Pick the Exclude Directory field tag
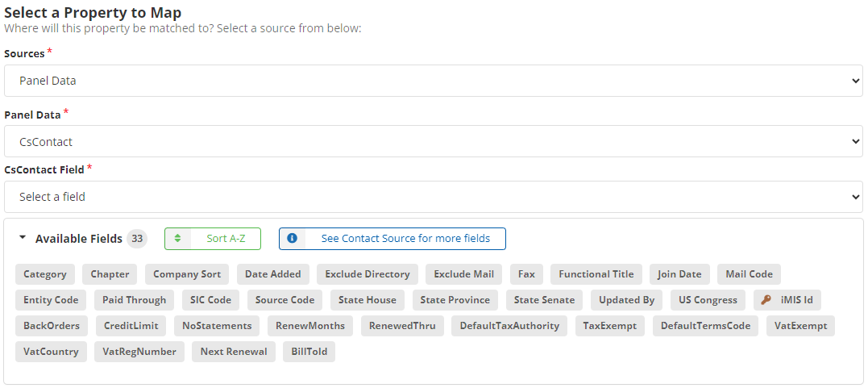Screen dimensions: 868x388 [x=367, y=274]
